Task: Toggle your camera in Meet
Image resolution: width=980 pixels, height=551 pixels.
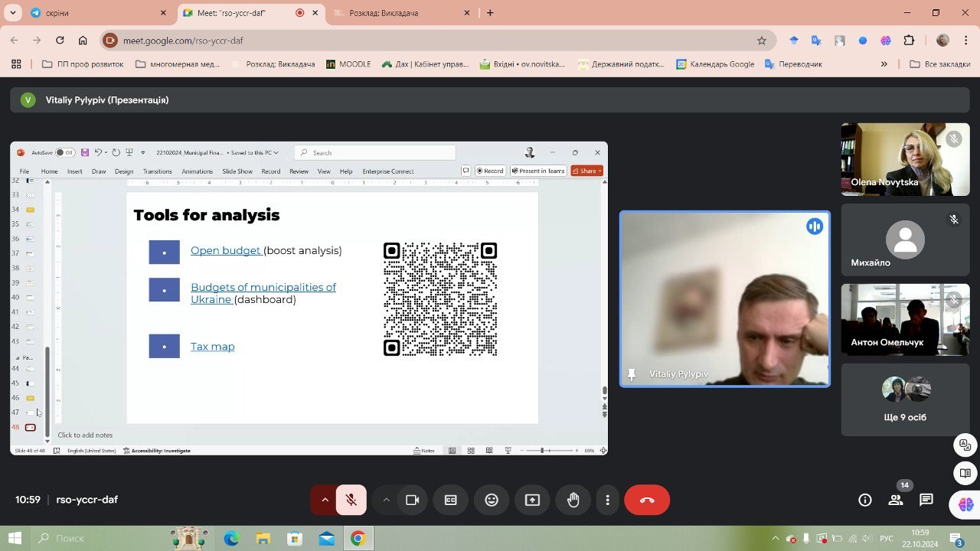Action: point(413,500)
